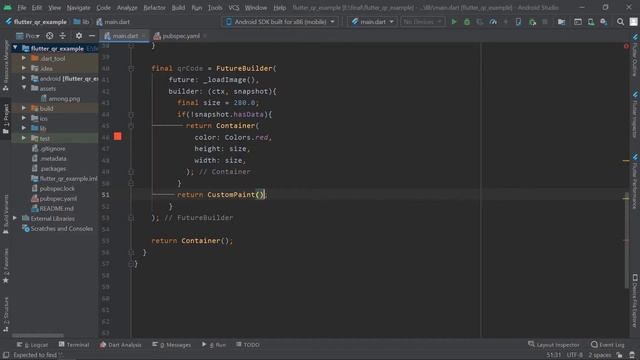Open the profiler gauge icon

pyautogui.click(x=493, y=22)
